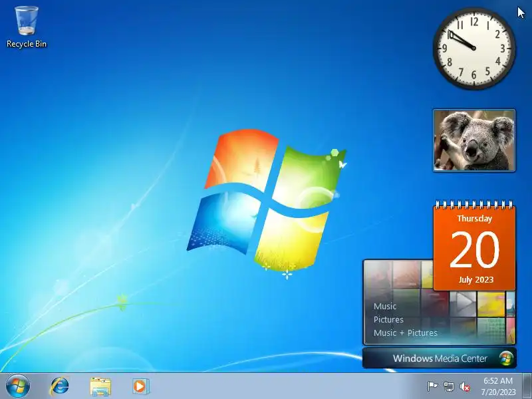Click the 7/20/2023 date in taskbar
Screen dimensions: 532x399
pyautogui.click(x=498, y=392)
